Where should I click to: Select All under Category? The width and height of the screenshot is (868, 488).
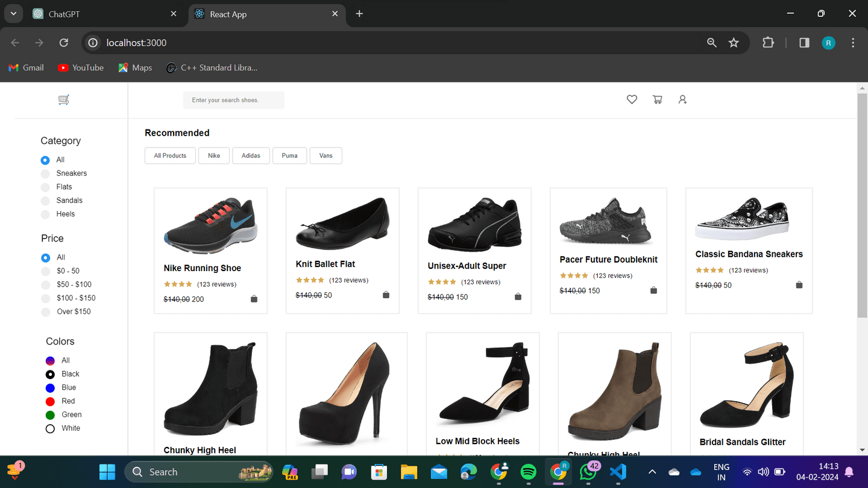click(45, 160)
